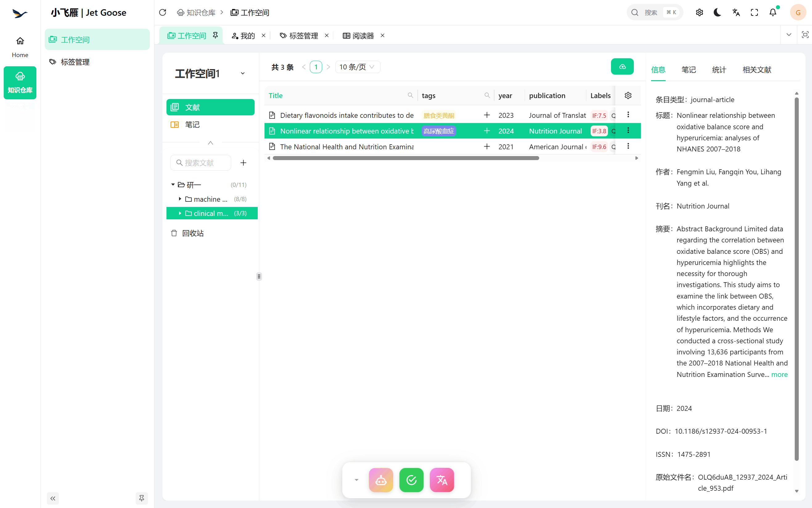Screen dimensions: 812x508
Task: Click the cloud upload button
Action: pyautogui.click(x=622, y=67)
